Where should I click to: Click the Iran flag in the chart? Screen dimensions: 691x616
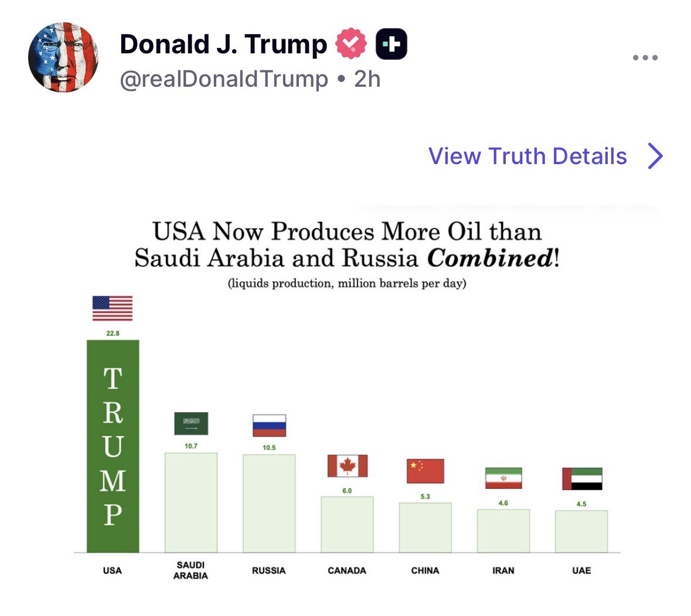[503, 478]
